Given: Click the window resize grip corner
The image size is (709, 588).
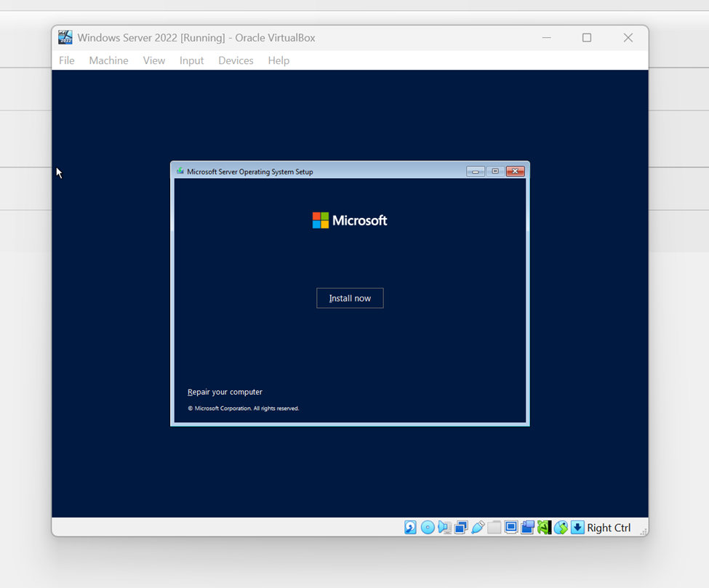Looking at the screenshot, I should point(643,532).
